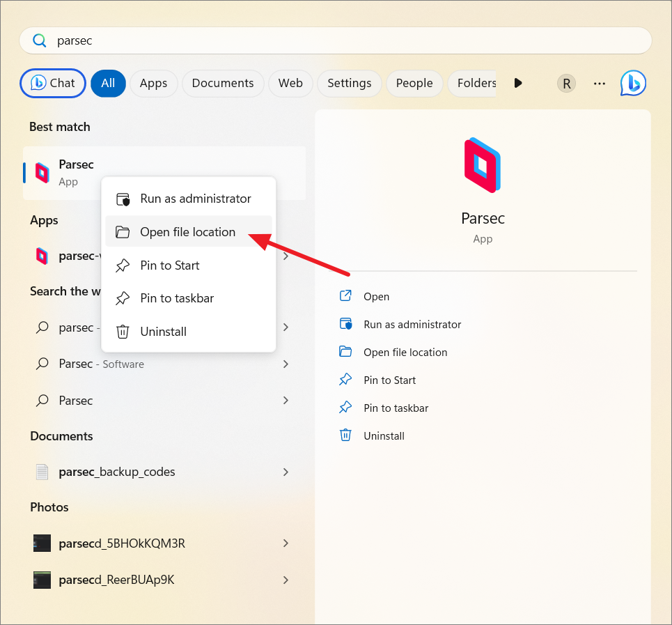Click the search icon beside Parsec - Software
672x625 pixels.
(x=42, y=364)
